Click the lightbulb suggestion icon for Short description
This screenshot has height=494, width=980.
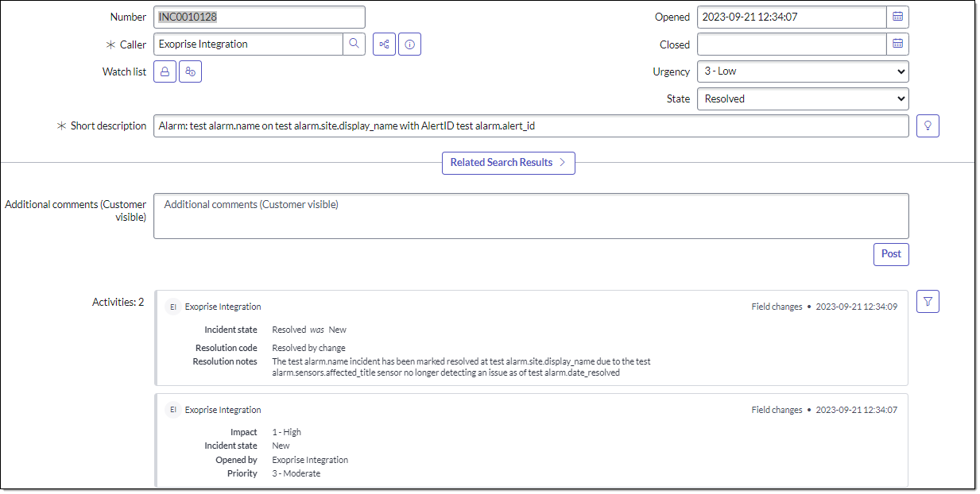click(x=928, y=125)
